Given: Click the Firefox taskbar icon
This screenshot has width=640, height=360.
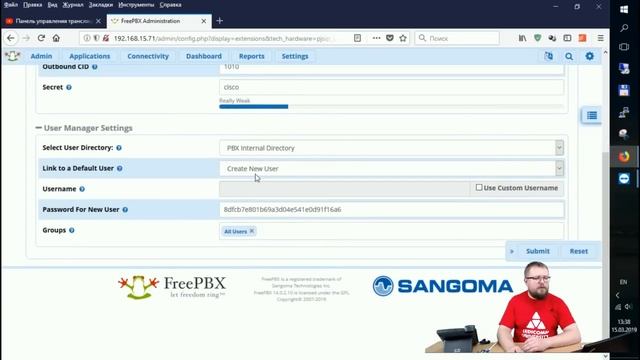Looking at the screenshot, I should [x=624, y=156].
